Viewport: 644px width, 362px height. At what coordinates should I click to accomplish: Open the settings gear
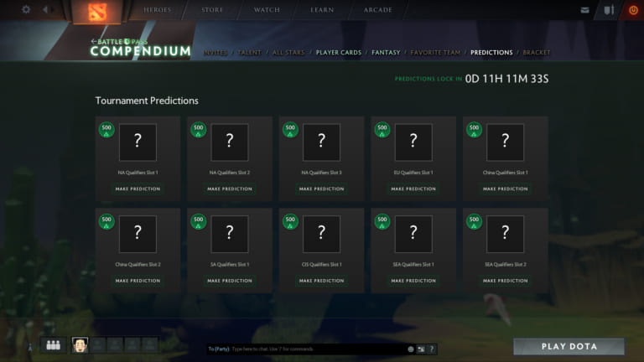point(26,9)
